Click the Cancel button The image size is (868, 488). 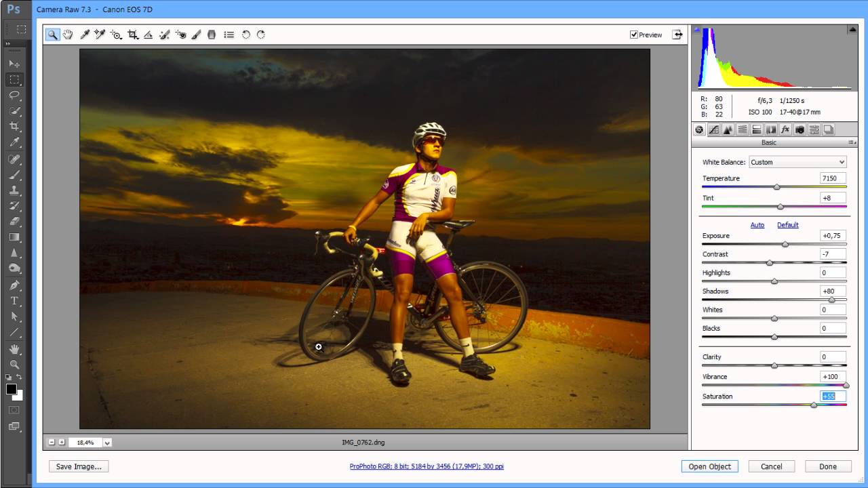(772, 466)
